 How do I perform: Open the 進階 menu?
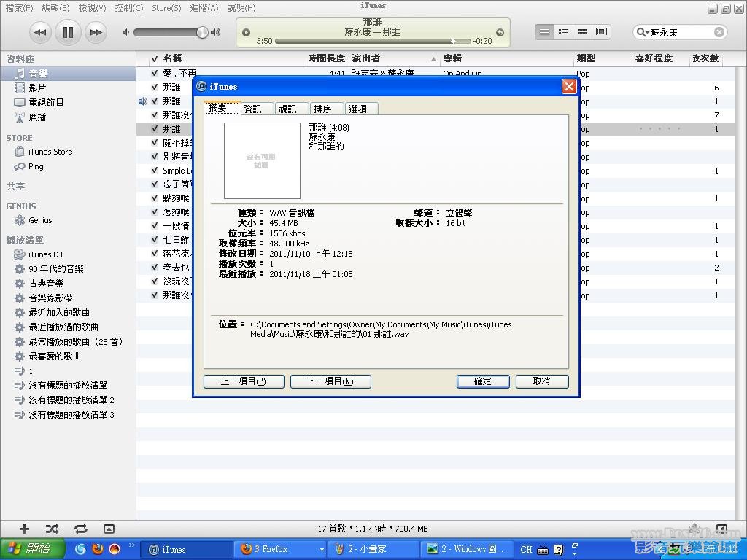coord(204,7)
